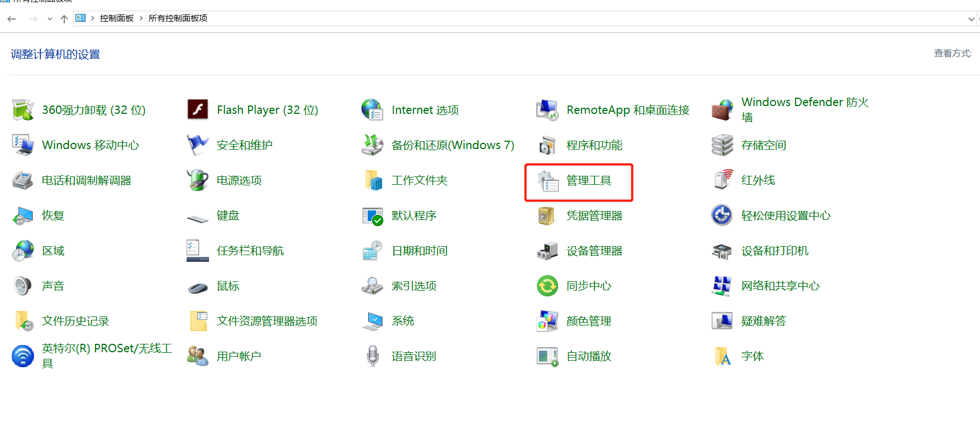Open 自动播放 icon
980x422 pixels.
548,356
